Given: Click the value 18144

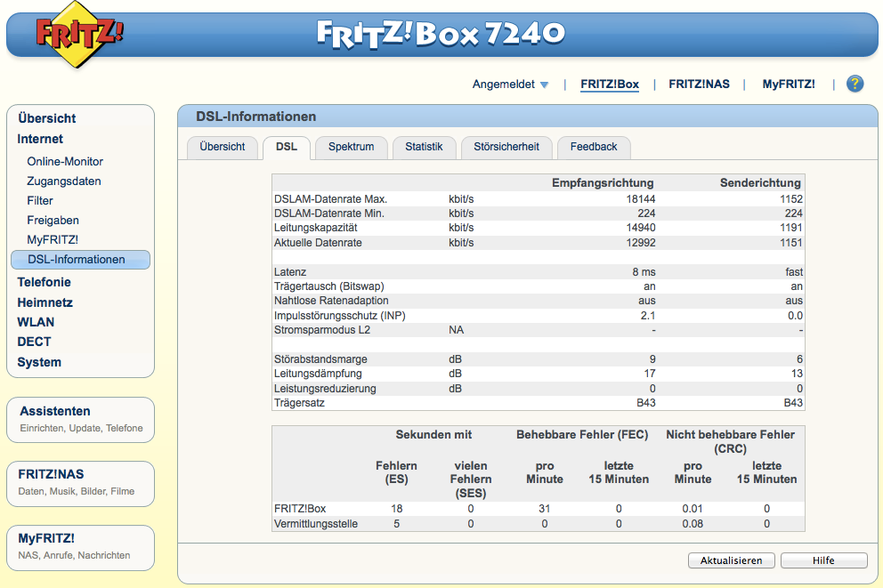Looking at the screenshot, I should 640,199.
